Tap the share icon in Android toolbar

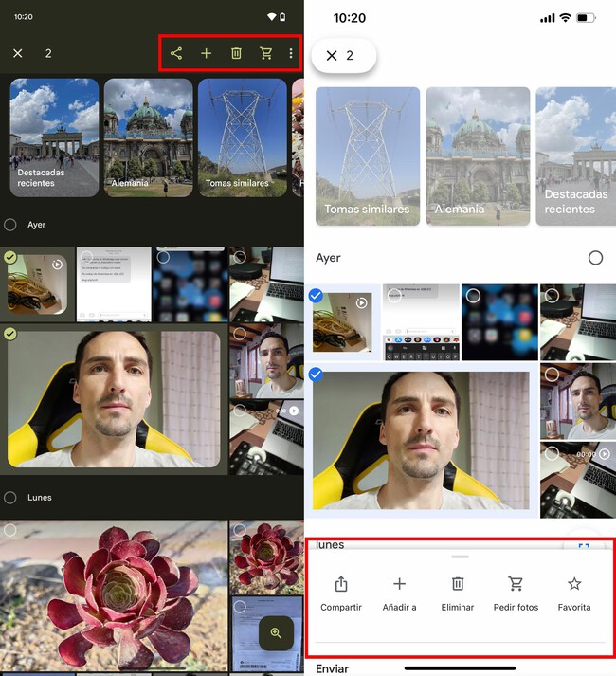[x=176, y=53]
